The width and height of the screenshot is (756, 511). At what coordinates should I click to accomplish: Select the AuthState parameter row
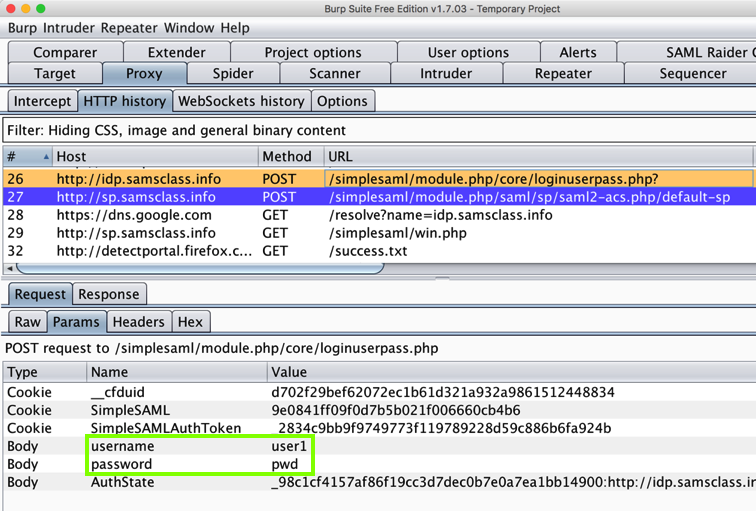[379, 482]
